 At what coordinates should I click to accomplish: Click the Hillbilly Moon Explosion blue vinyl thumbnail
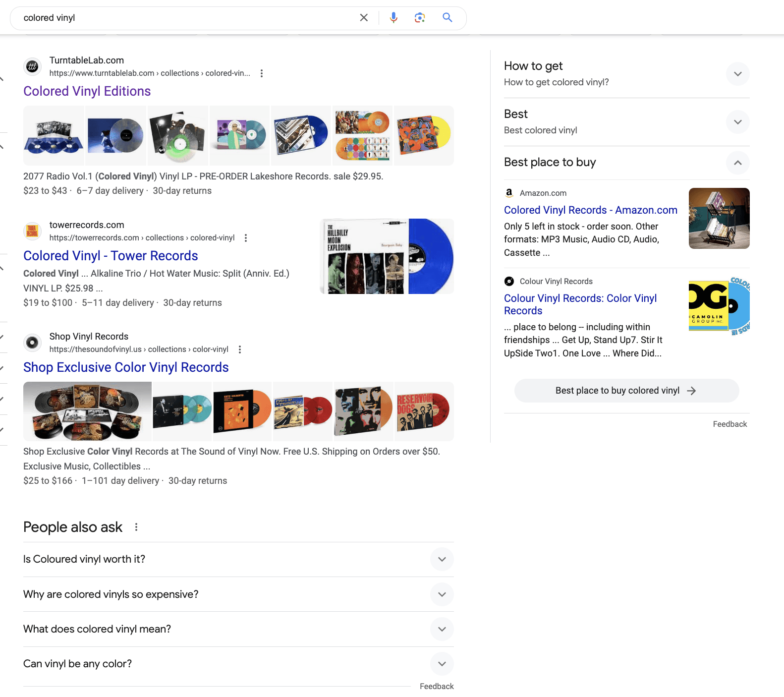(x=387, y=256)
